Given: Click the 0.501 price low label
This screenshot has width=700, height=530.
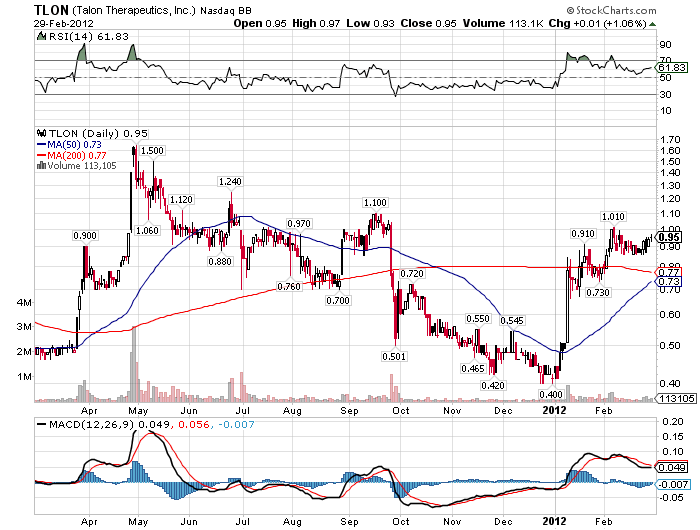Looking at the screenshot, I should click(x=394, y=356).
